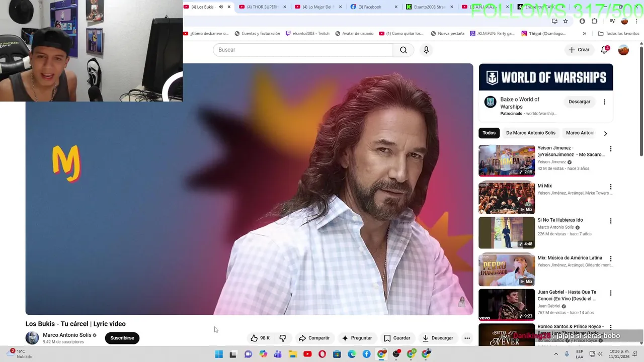Image resolution: width=644 pixels, height=362 pixels.
Task: Open Facebook icon on the taskbar
Action: 366,354
